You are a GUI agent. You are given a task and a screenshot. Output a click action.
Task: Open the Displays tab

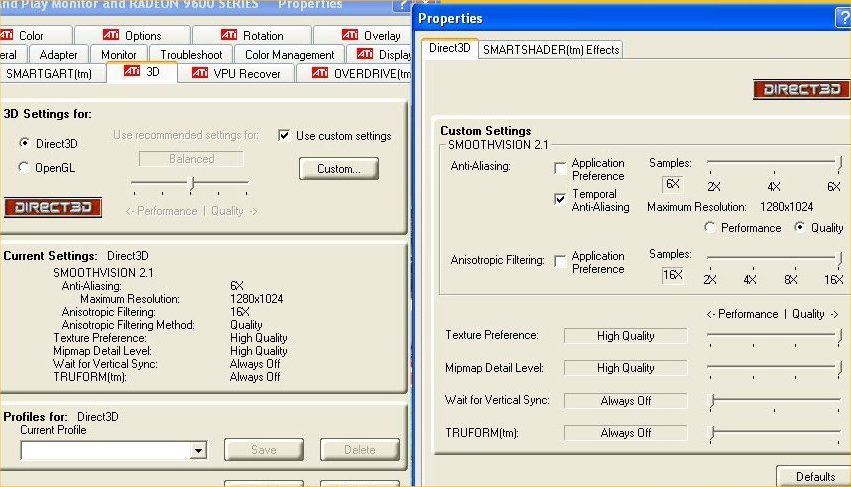click(x=380, y=54)
